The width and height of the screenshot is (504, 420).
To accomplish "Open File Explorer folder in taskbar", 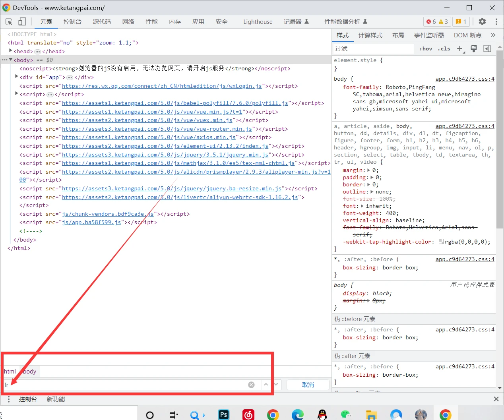I will (371, 414).
